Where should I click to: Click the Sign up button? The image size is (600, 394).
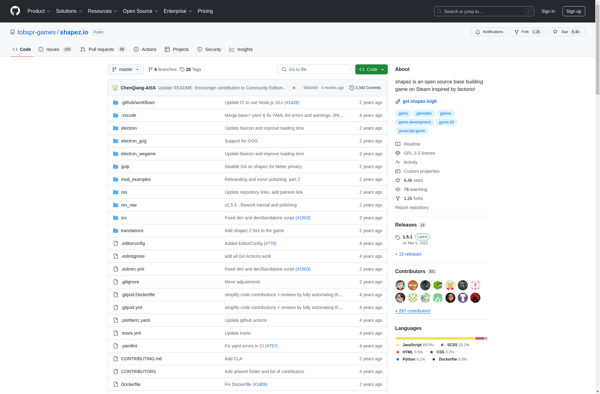click(574, 11)
